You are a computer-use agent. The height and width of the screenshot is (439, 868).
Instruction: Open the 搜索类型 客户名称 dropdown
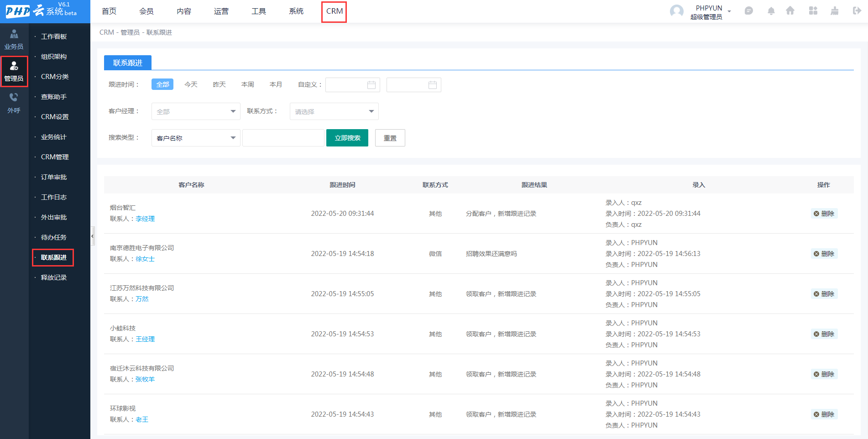point(196,138)
